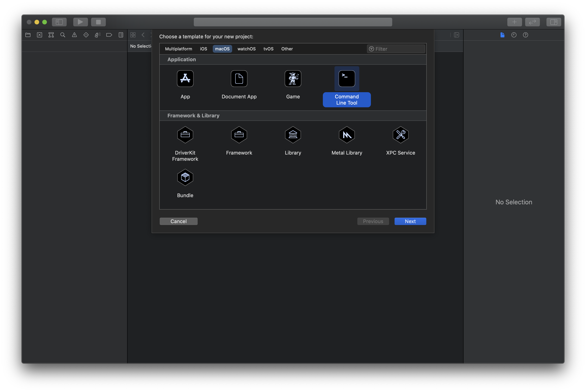586x392 pixels.
Task: Choose the Document App template
Action: [x=239, y=78]
